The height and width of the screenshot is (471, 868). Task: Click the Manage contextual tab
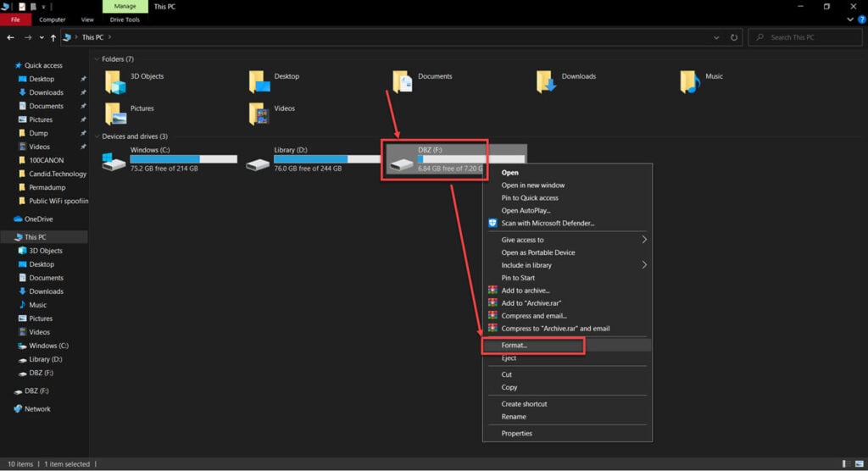pos(125,6)
